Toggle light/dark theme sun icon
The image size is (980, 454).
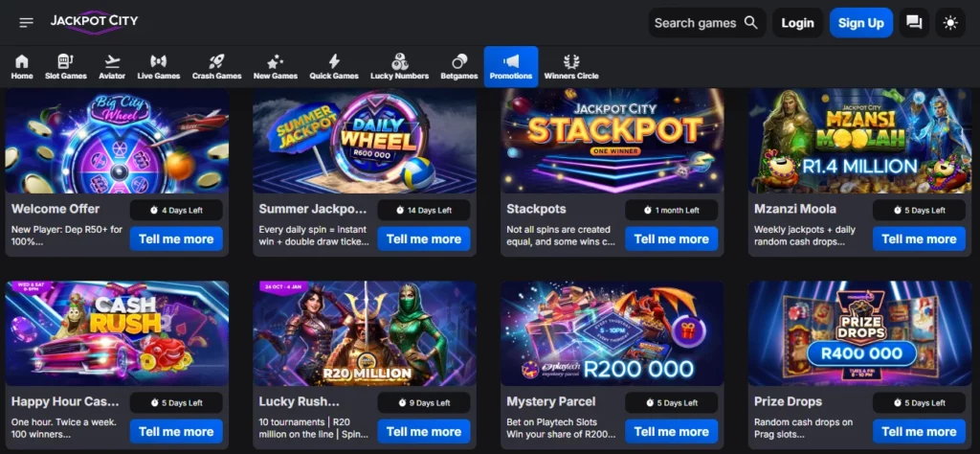[x=950, y=23]
